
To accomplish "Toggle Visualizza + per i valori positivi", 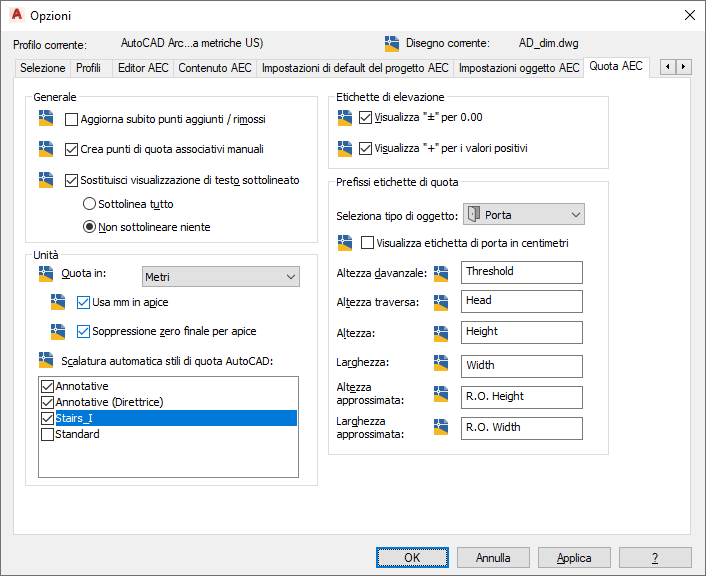I will click(365, 148).
